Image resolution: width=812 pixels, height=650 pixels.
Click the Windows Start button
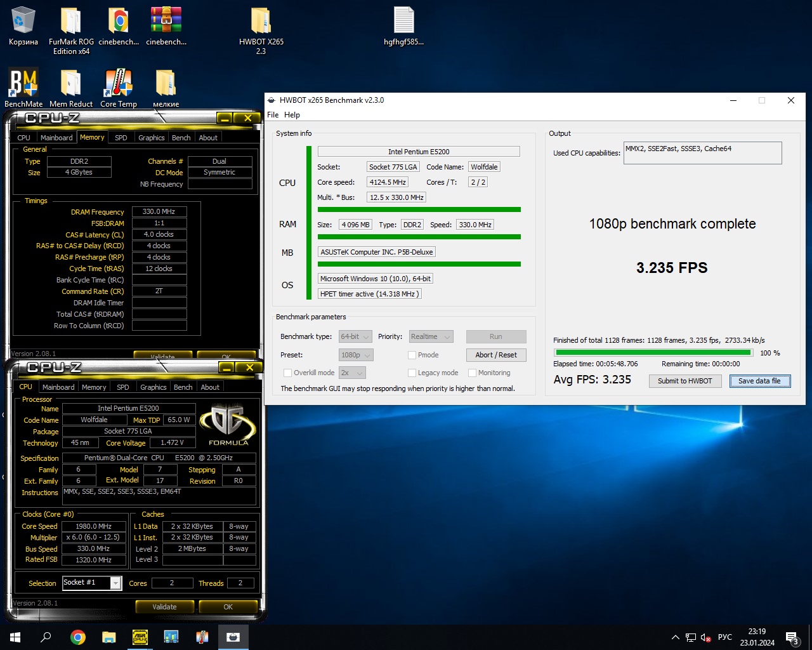coord(15,637)
